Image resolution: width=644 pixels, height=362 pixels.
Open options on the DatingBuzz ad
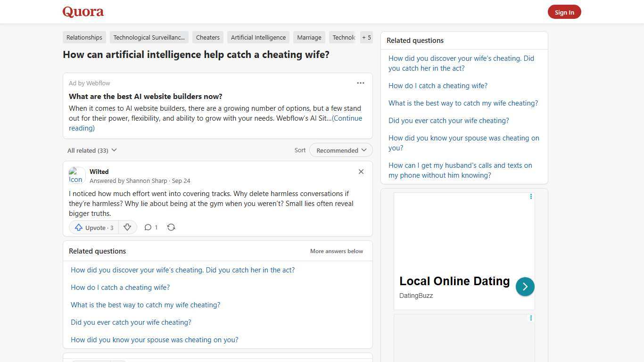(531, 197)
